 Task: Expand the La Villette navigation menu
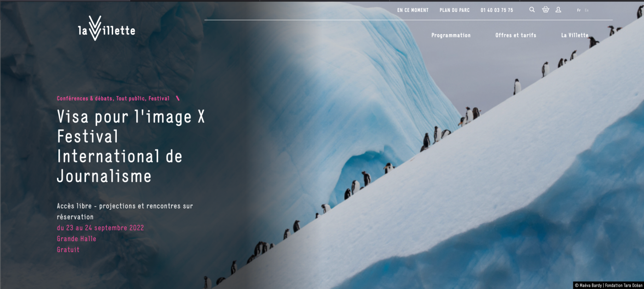(x=575, y=35)
